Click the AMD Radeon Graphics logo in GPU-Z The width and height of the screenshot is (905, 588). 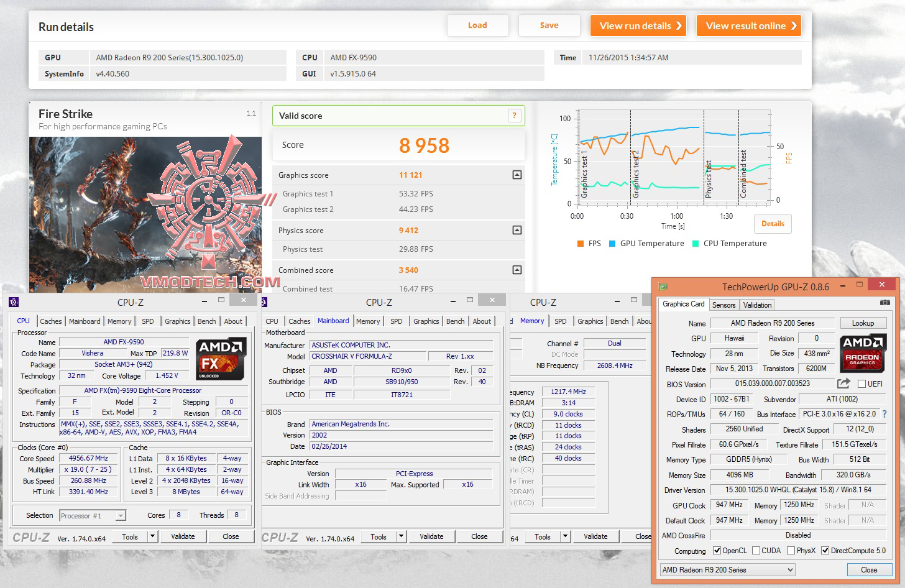862,353
